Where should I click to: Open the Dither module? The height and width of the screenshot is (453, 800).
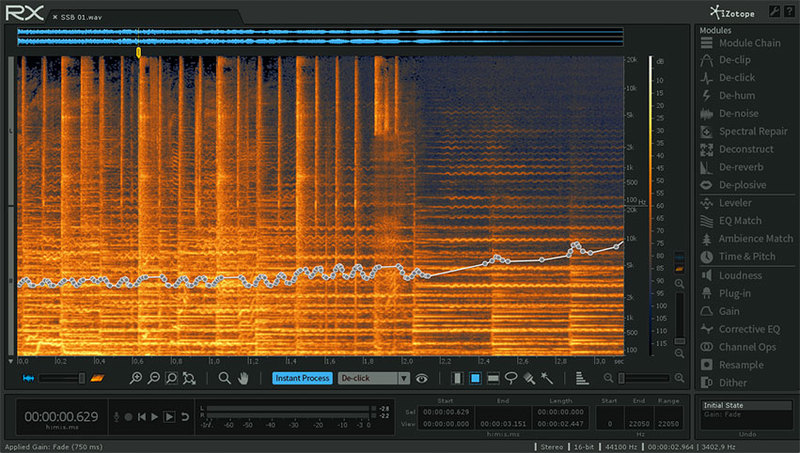723,383
